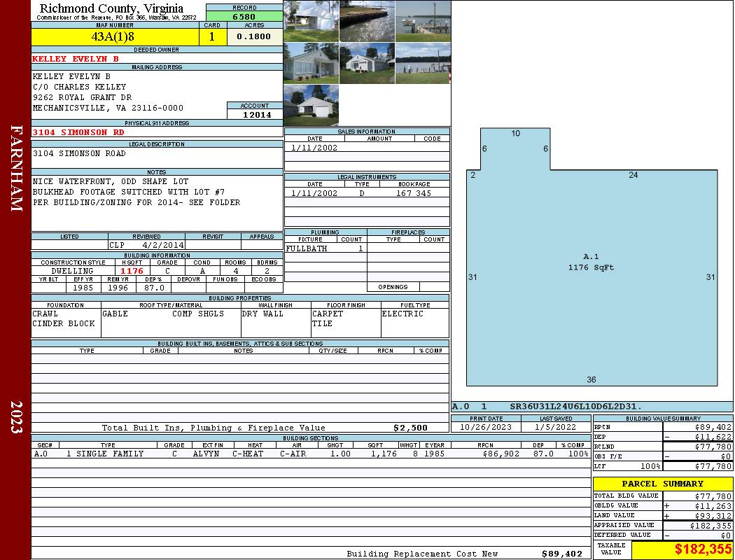View the river pilings waterfront photo
The width and height of the screenshot is (735, 560).
coord(423,63)
